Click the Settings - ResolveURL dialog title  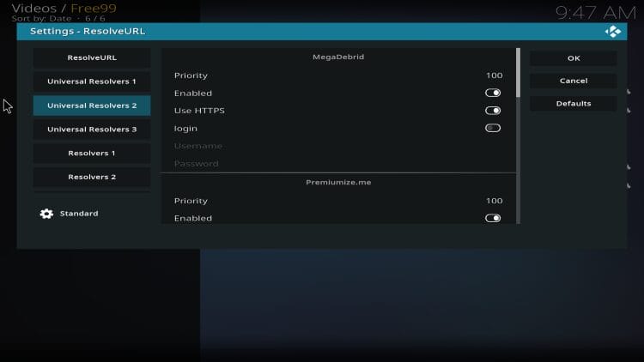coord(88,31)
